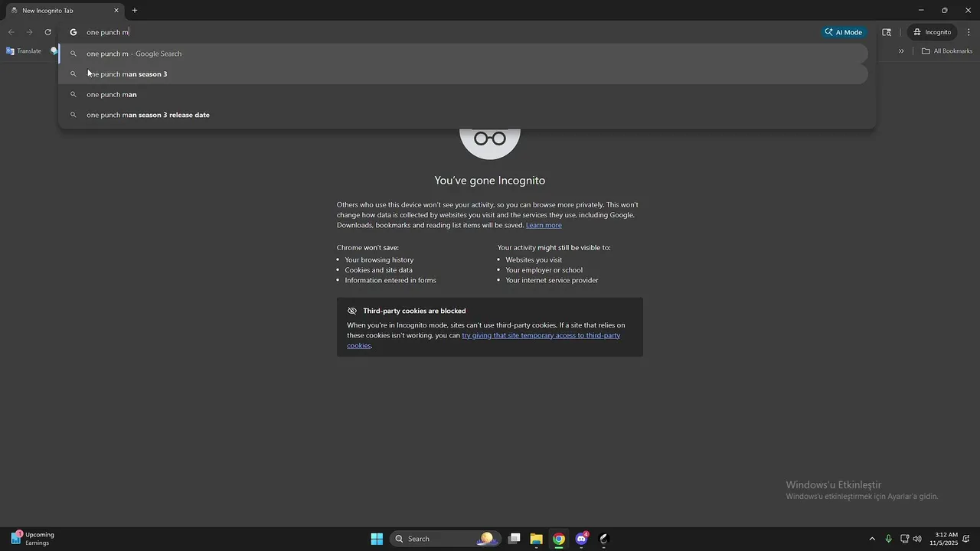The height and width of the screenshot is (551, 980).
Task: Select suggestion "one punch man season 3"
Action: click(463, 74)
